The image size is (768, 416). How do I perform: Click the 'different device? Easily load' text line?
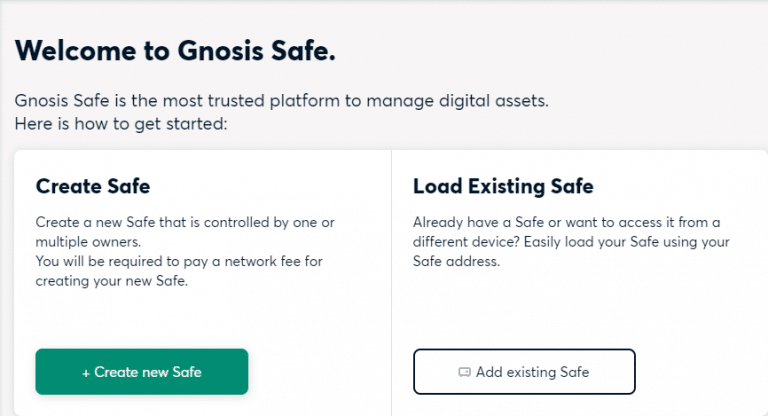tap(571, 242)
